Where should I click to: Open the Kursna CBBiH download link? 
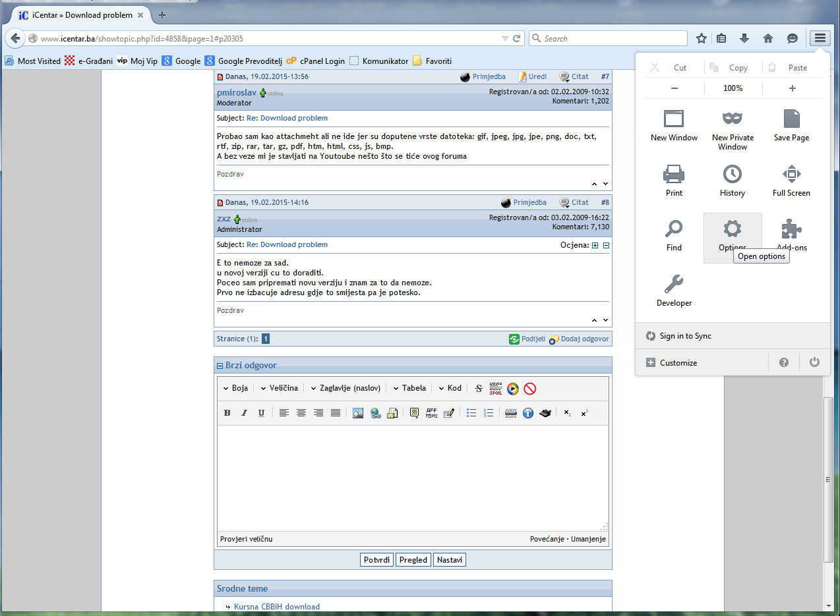click(x=276, y=607)
